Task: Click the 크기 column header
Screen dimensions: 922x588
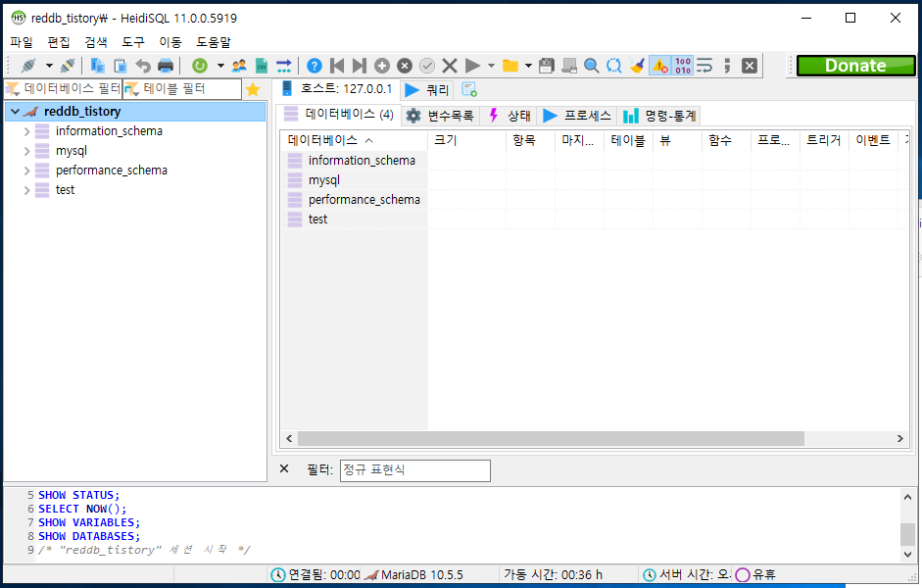Action: [x=467, y=140]
